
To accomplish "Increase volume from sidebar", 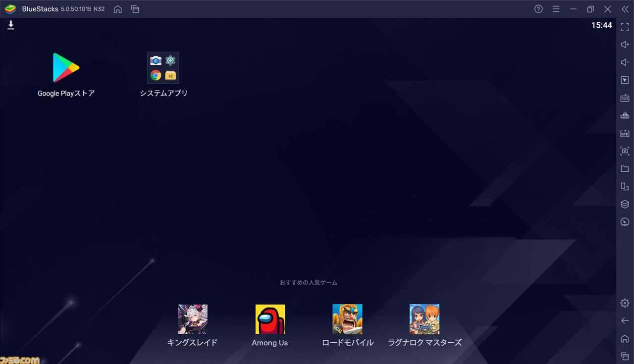I will [625, 45].
